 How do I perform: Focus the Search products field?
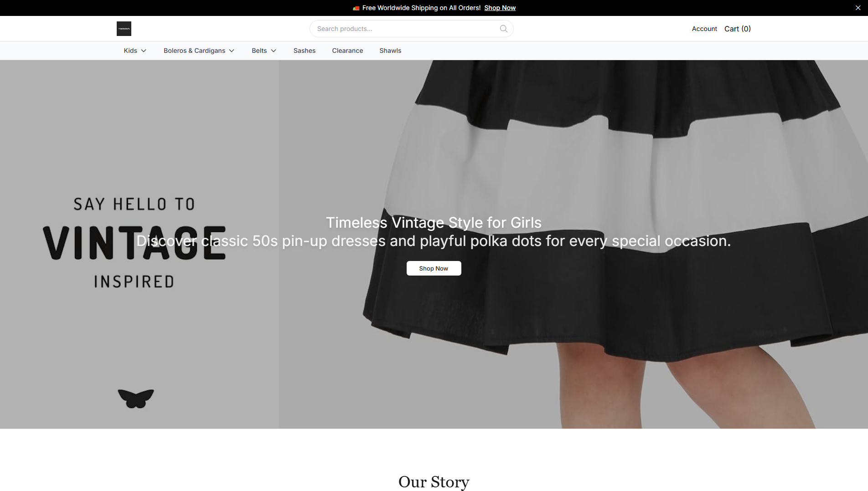point(411,29)
